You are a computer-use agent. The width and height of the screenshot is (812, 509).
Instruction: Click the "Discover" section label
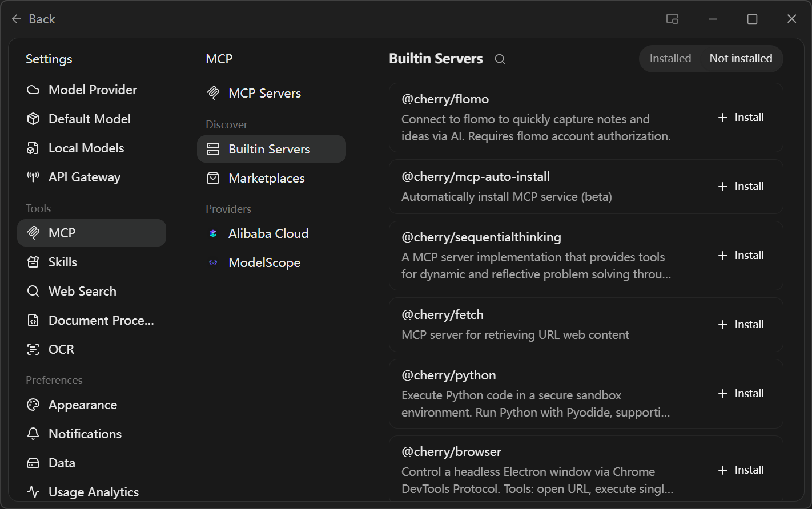(227, 124)
